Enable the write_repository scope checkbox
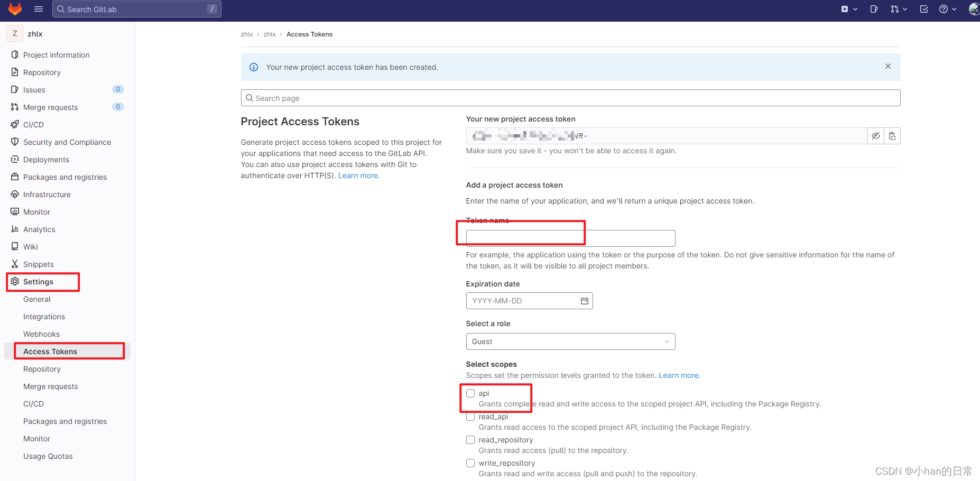The height and width of the screenshot is (481, 980). coord(470,463)
